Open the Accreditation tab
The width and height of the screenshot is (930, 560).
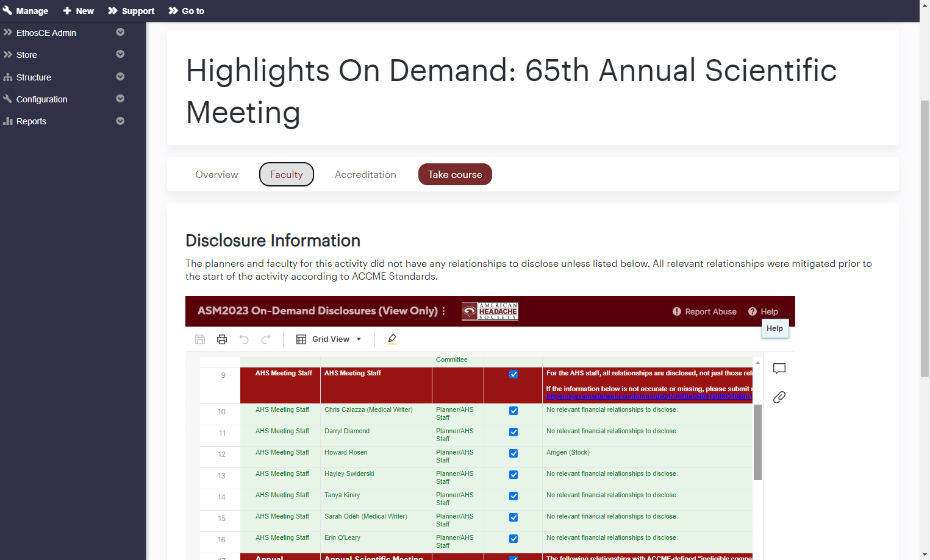(365, 174)
